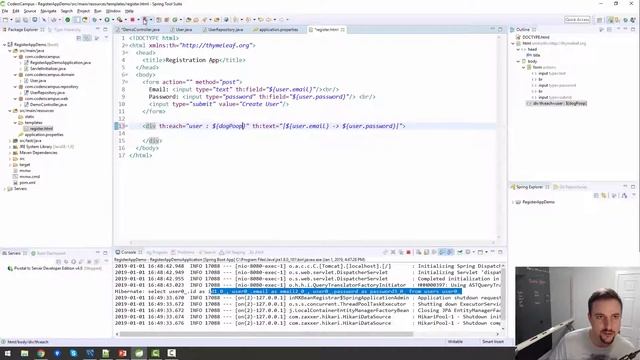Click the Save toolbar icon
Viewport: 640px width, 360px height.
point(18,20)
